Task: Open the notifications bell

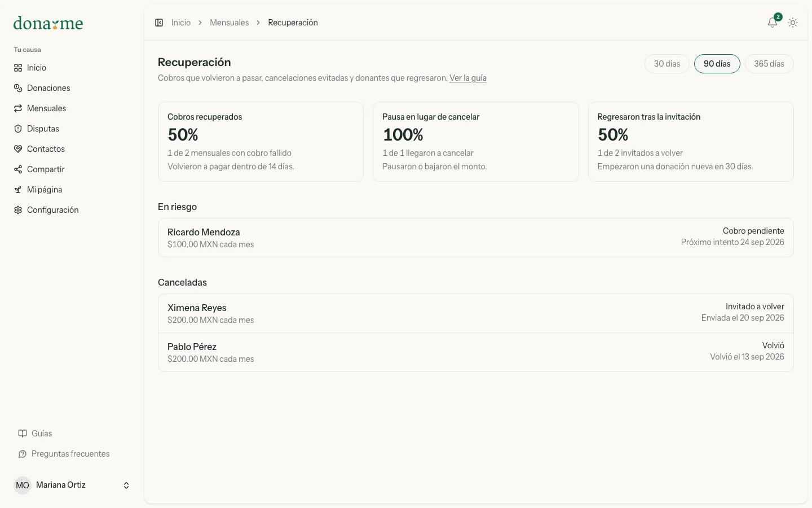Action: 773,23
